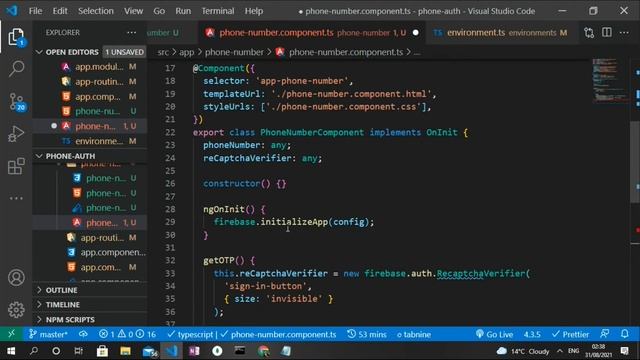Click the 53 mins time tracker item
Viewport: 640px width, 360px height.
point(367,334)
